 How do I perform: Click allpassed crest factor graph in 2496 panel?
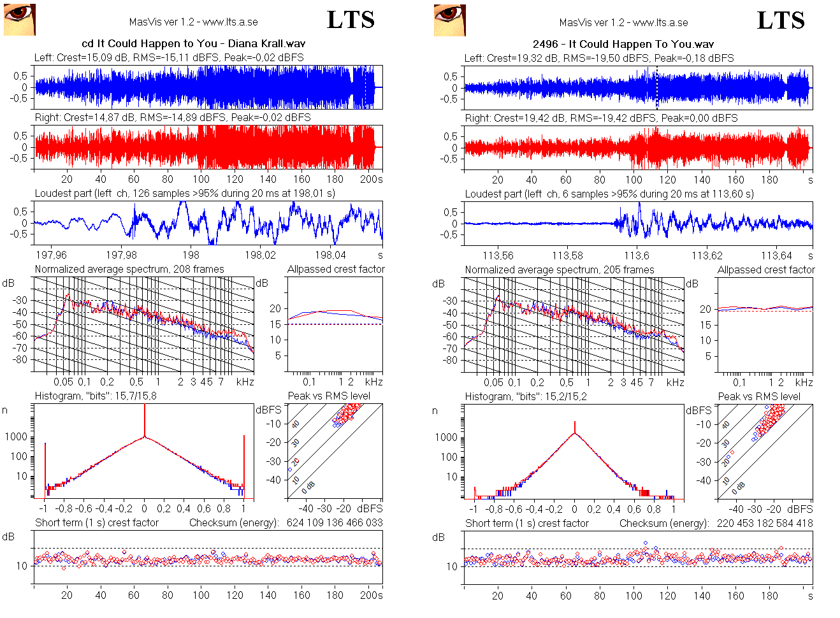[765, 325]
